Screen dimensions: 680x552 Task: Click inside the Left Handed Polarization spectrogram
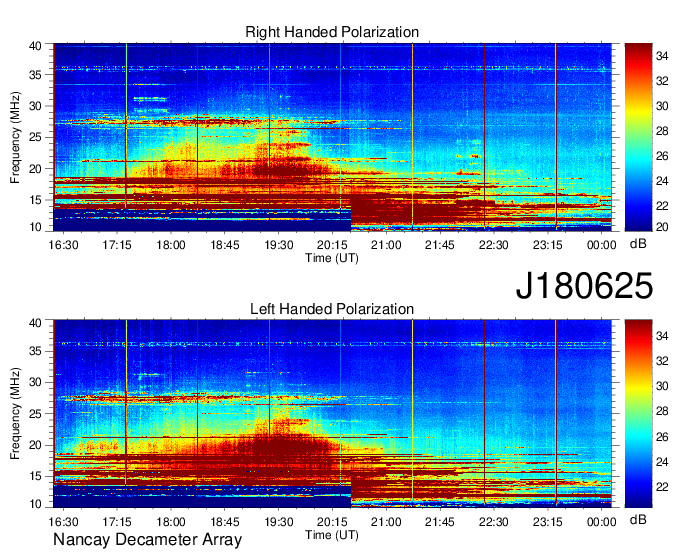332,414
